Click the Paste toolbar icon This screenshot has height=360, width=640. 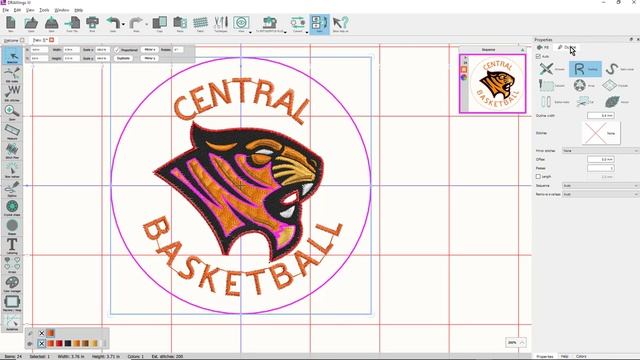(x=180, y=23)
